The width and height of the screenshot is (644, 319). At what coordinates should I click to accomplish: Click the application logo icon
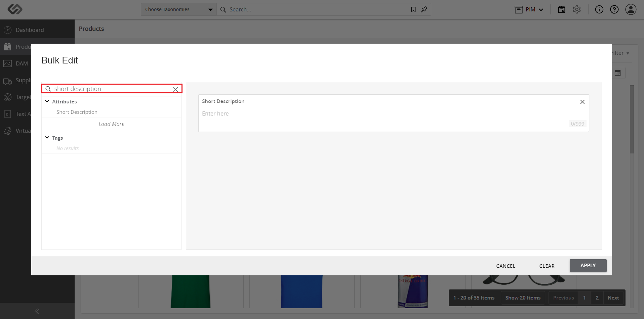pos(15,9)
